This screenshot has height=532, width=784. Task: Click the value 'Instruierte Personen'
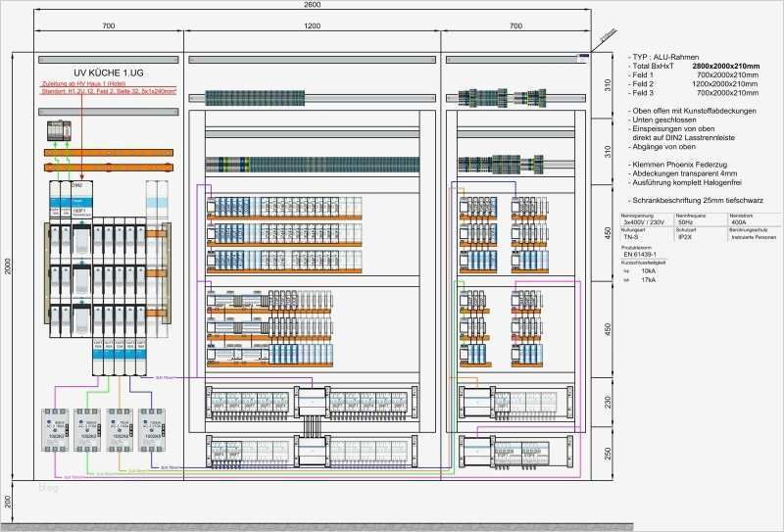point(754,237)
